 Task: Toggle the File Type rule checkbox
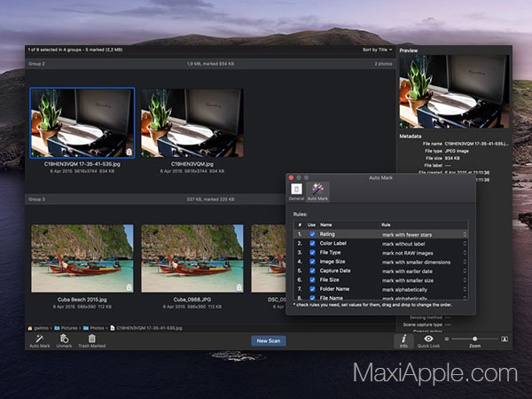pyautogui.click(x=312, y=253)
